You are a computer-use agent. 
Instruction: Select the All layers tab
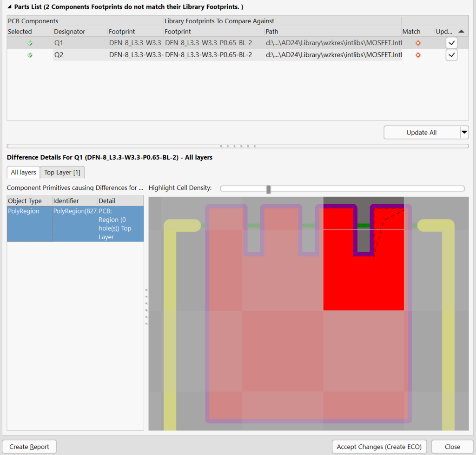(23, 173)
